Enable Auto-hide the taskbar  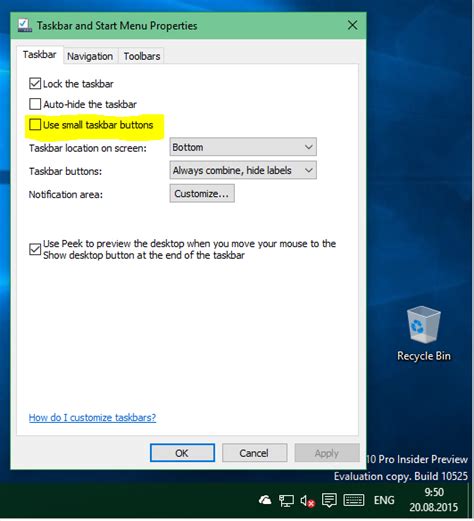[x=35, y=104]
